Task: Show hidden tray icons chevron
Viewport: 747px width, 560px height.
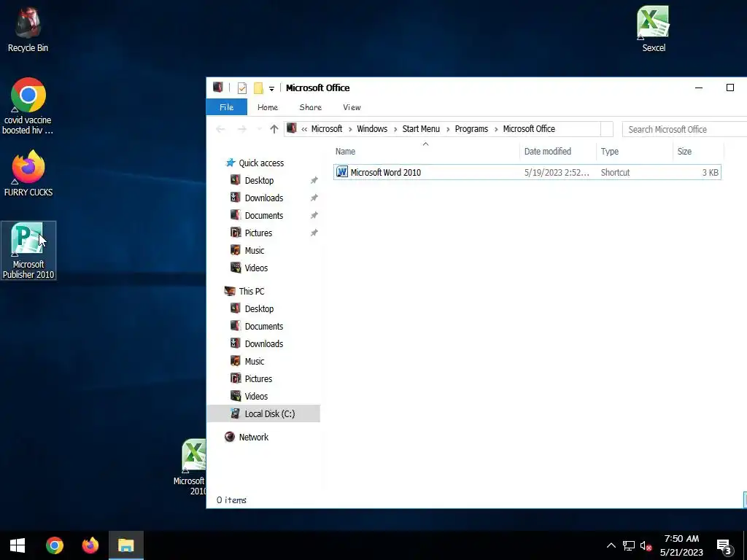Action: (611, 545)
